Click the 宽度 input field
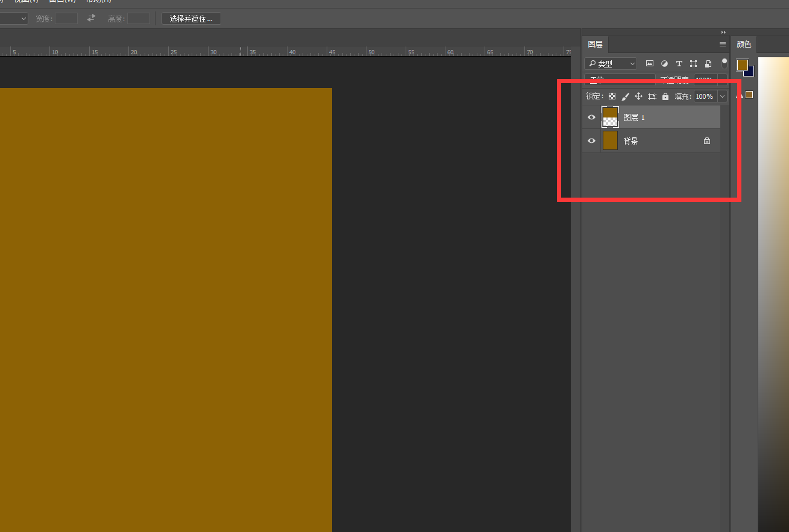 point(66,19)
